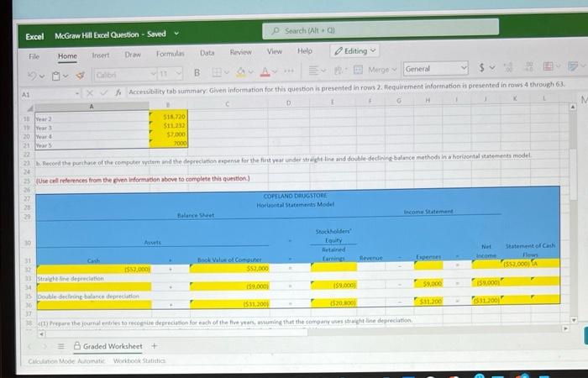Expand the Font Color dropdown arrow
The image size is (588, 378).
point(275,71)
